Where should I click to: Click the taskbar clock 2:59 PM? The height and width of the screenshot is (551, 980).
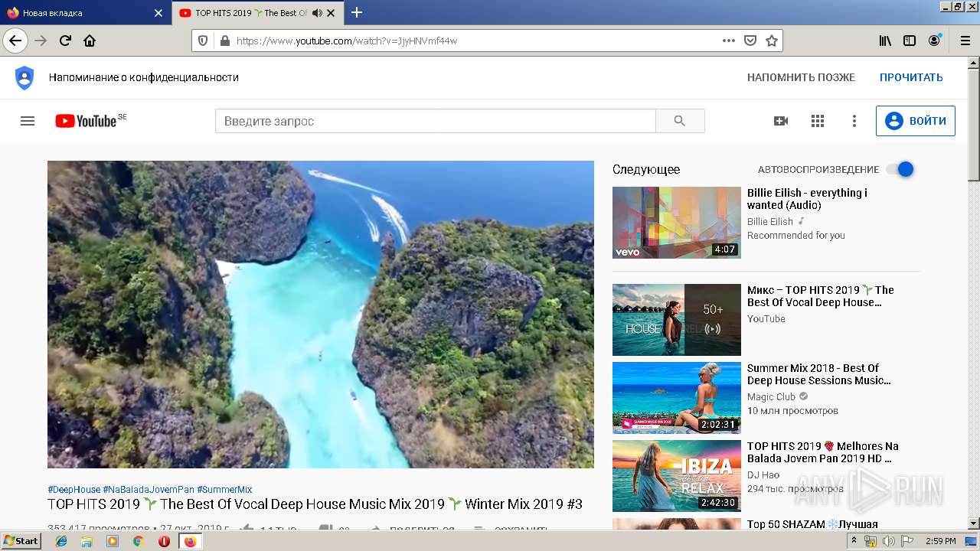(940, 541)
